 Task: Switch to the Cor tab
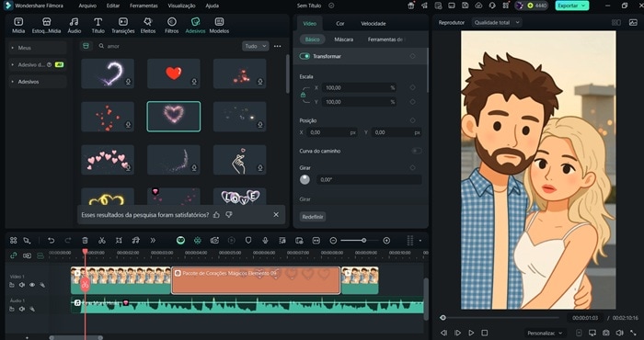click(x=340, y=23)
